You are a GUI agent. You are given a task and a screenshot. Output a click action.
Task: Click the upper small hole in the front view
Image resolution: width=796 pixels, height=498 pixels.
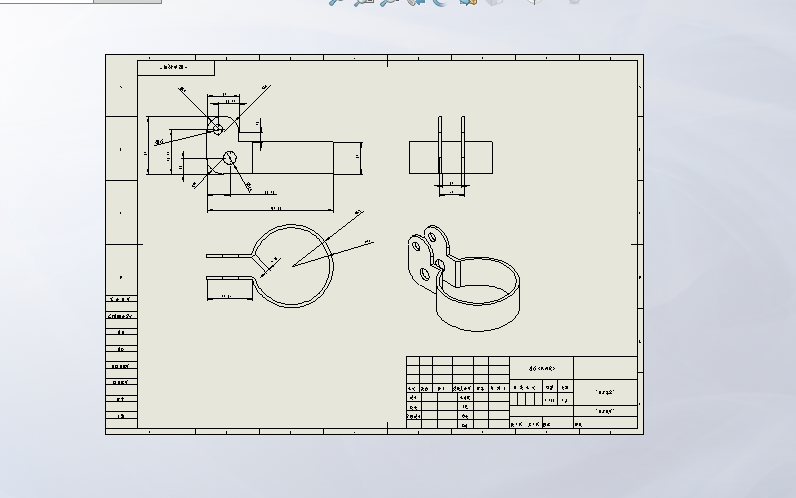217,129
